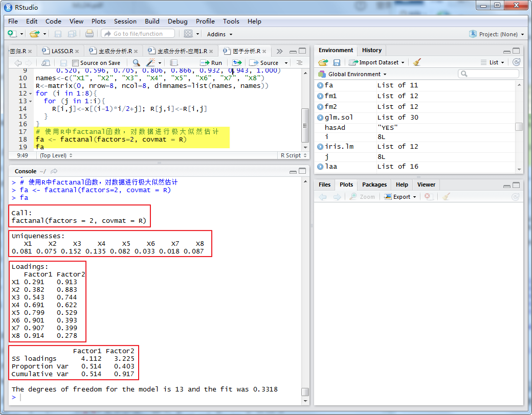Click the Go to file/function box
The image size is (532, 415).
[138, 34]
